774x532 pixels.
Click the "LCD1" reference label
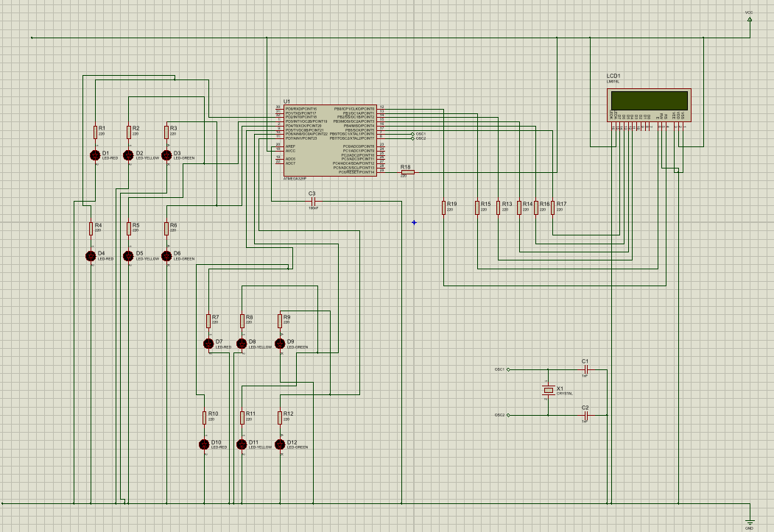[613, 77]
